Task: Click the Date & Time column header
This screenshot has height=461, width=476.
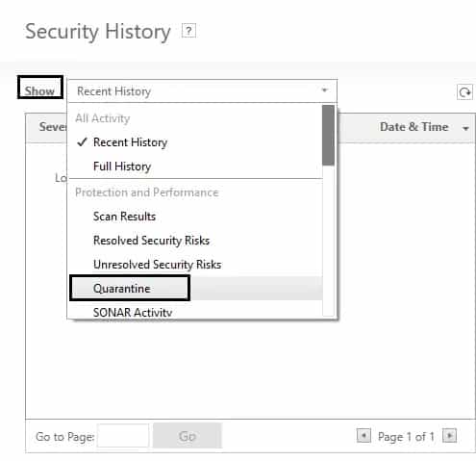Action: 413,127
